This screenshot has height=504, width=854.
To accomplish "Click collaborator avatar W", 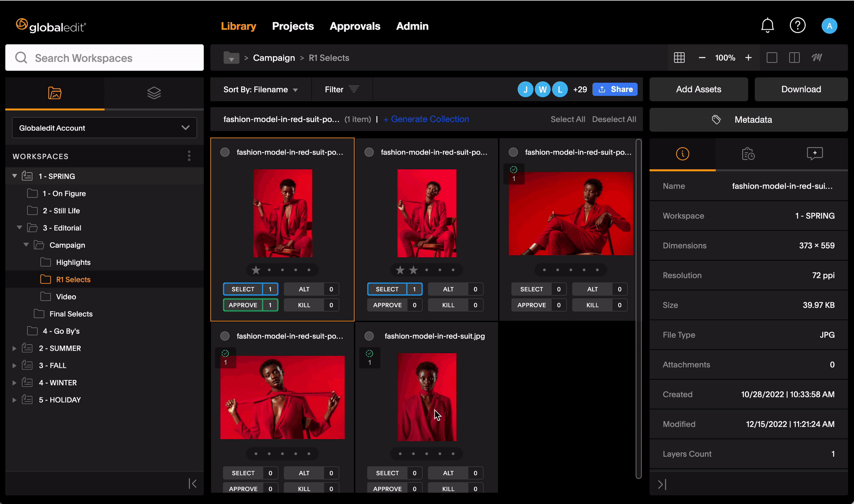I will click(542, 89).
